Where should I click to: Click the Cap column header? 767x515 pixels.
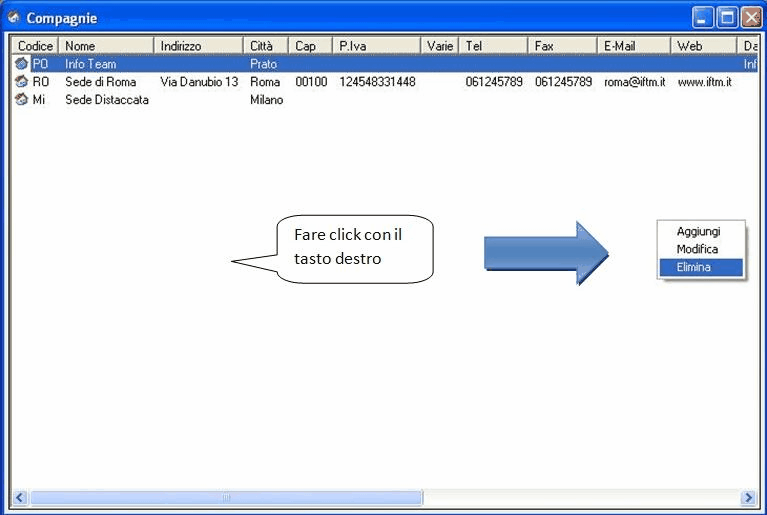coord(311,46)
